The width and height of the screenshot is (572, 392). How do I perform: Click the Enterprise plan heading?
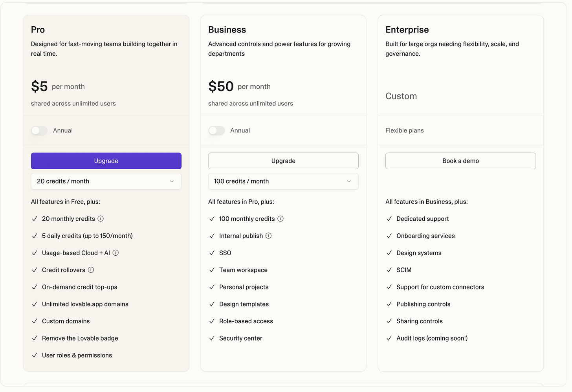coord(407,30)
